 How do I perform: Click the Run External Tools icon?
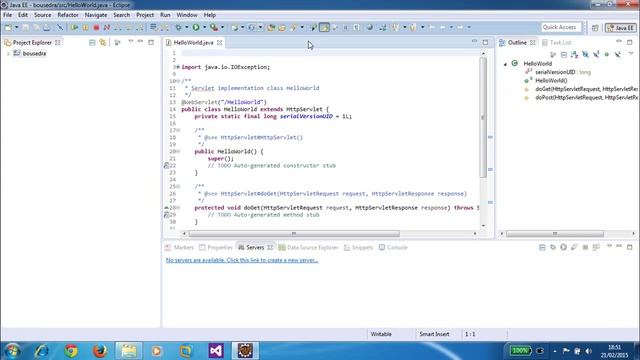214,27
